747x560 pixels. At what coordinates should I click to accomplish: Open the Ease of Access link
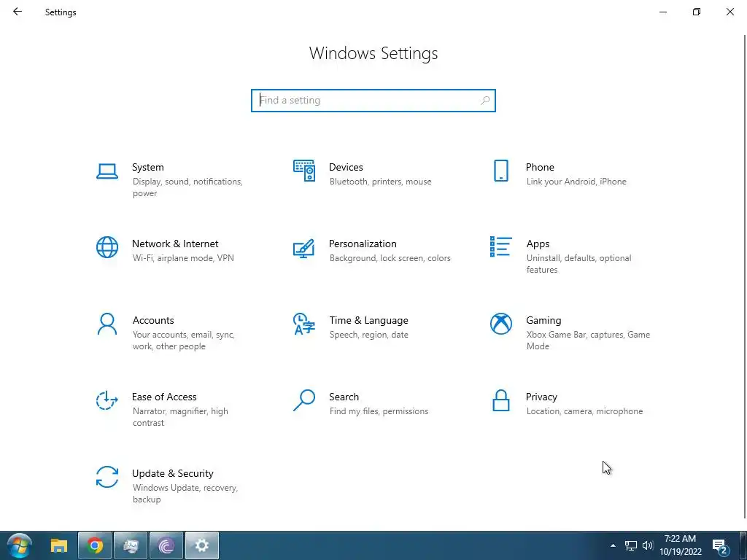pos(164,397)
